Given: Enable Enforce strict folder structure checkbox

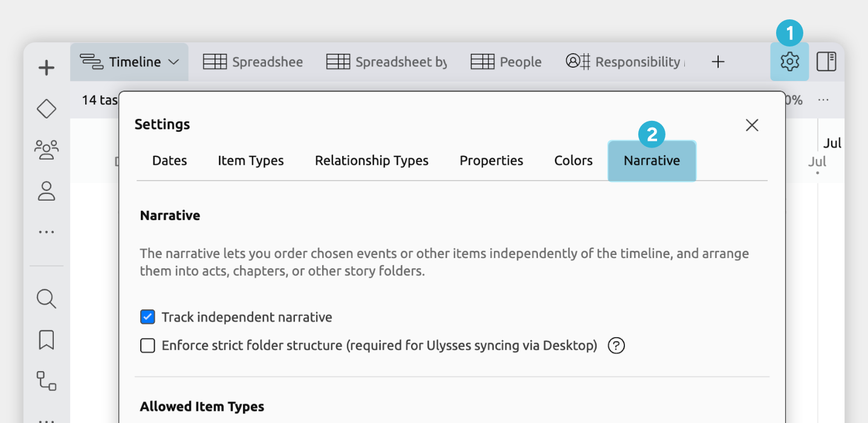Looking at the screenshot, I should click(147, 346).
